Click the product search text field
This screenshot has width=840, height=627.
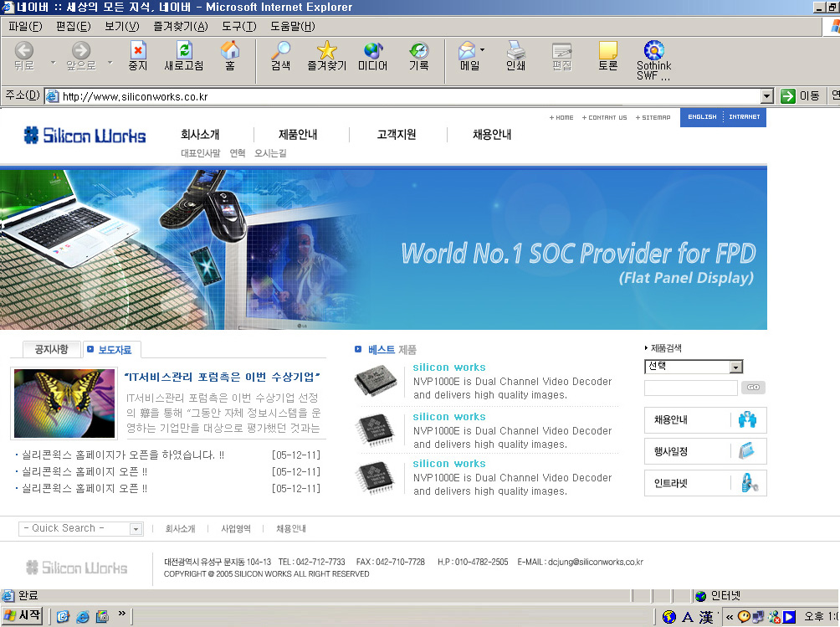(x=690, y=388)
